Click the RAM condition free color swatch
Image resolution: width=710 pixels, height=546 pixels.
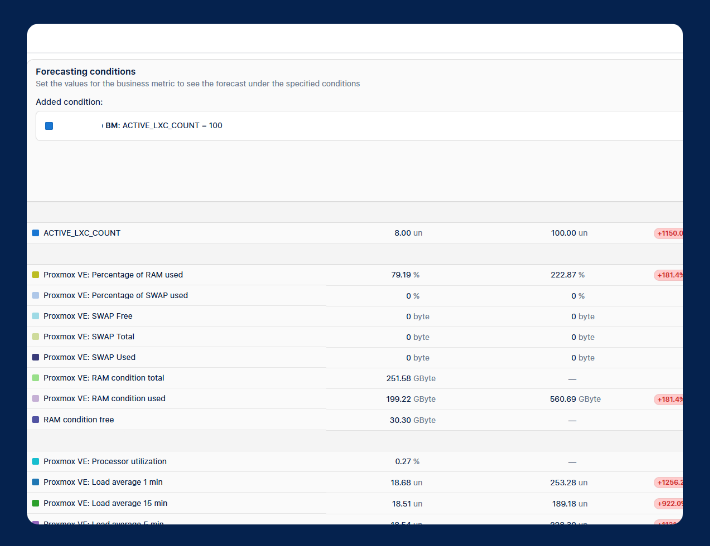(x=35, y=420)
